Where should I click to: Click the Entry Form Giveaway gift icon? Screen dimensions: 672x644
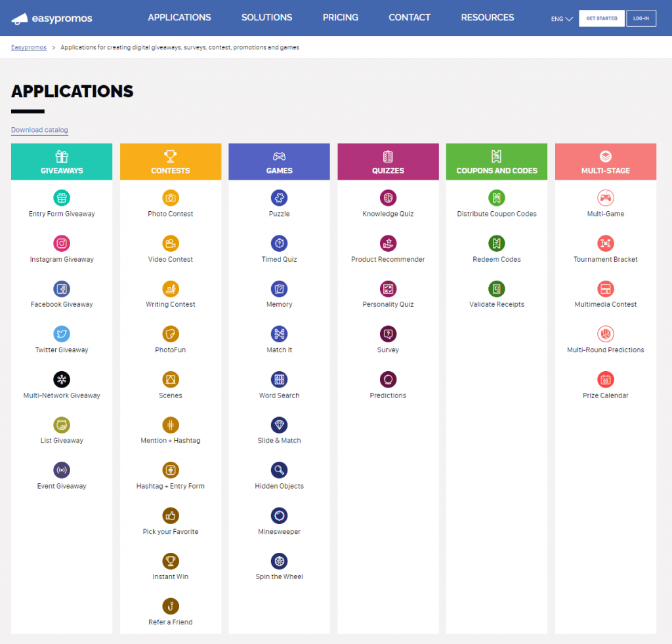pos(62,198)
